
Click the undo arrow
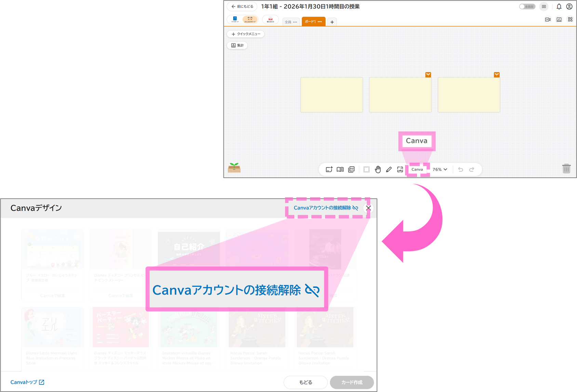[460, 170]
